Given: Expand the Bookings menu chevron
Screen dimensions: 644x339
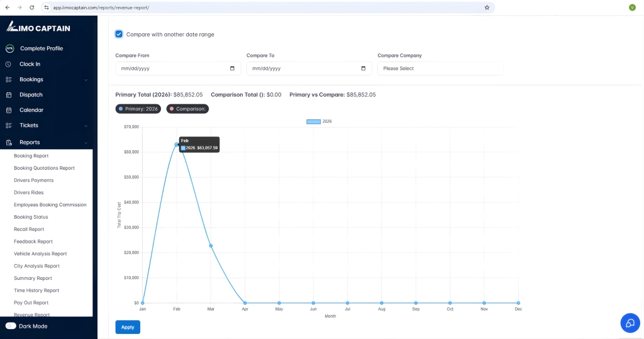Looking at the screenshot, I should [86, 80].
